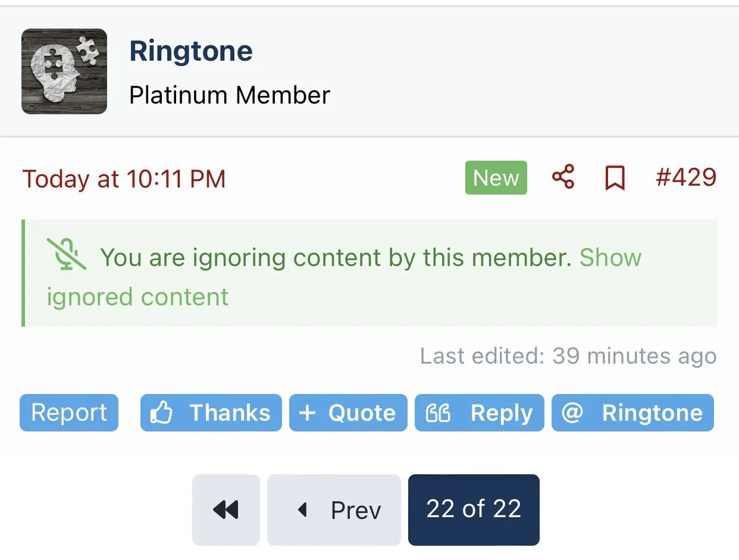Bookmark this post with the bookmark icon
Viewport: 739px width, 560px height.
click(x=615, y=178)
